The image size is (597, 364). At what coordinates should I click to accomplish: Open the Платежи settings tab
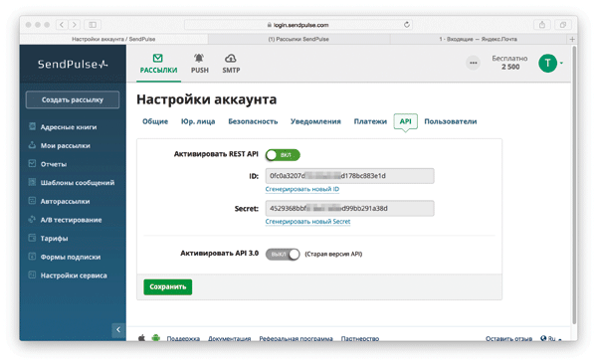pos(370,121)
